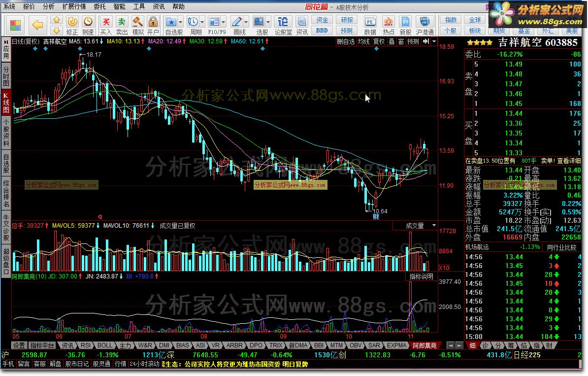
Task: Select the EXPMA indicator tab
Action: click(397, 345)
